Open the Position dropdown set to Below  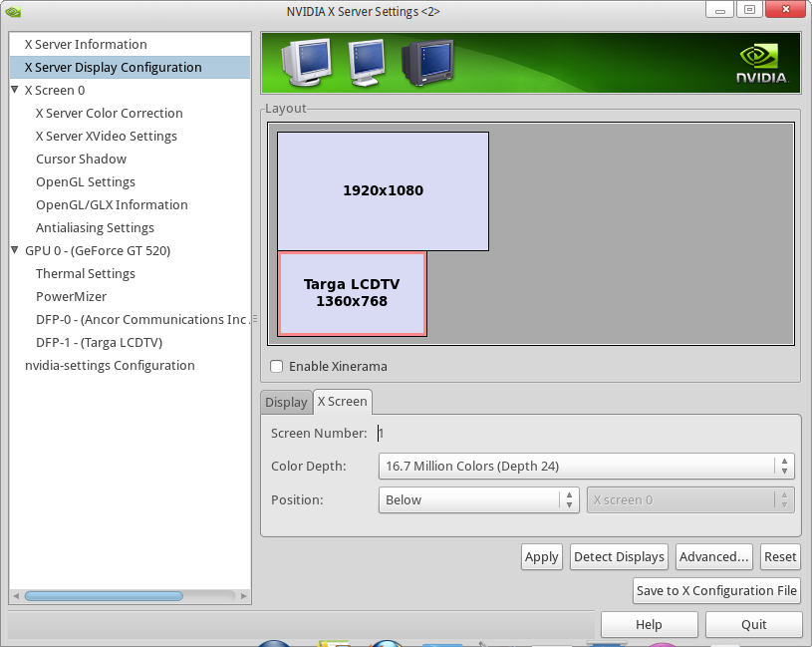click(x=478, y=499)
